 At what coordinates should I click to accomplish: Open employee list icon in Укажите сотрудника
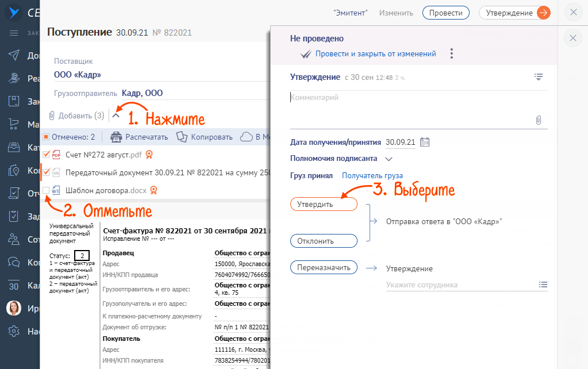543,285
